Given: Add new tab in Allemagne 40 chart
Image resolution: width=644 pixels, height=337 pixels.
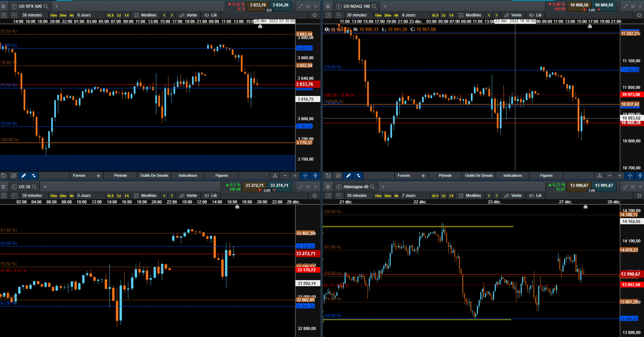Looking at the screenshot, I should pyautogui.click(x=383, y=187).
